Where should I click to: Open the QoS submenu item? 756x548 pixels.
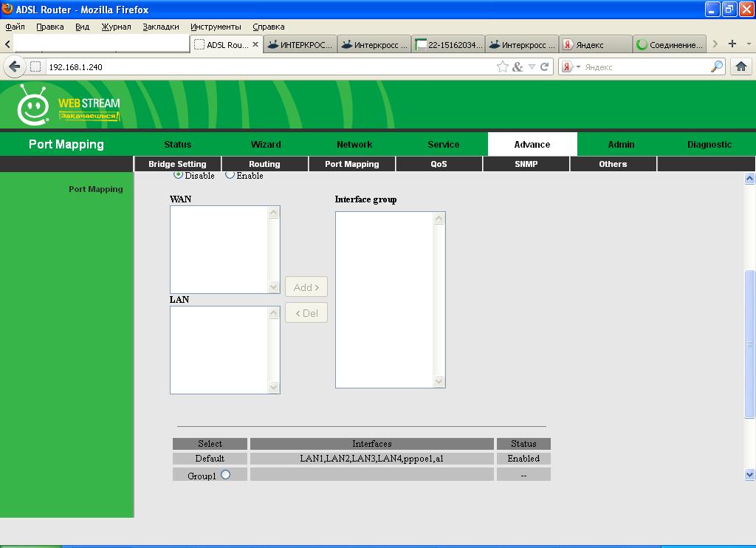(439, 164)
